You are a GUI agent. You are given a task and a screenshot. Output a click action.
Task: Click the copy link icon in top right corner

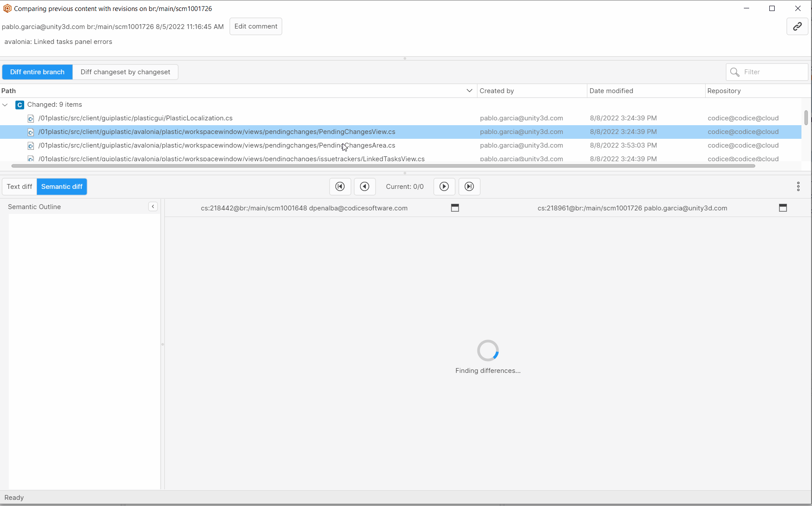pos(797,26)
